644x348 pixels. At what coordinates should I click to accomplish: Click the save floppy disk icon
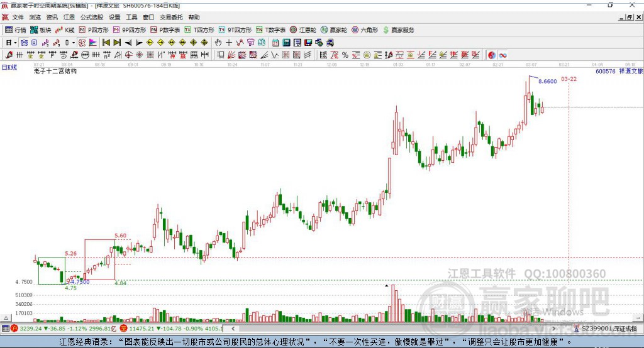pos(308,43)
